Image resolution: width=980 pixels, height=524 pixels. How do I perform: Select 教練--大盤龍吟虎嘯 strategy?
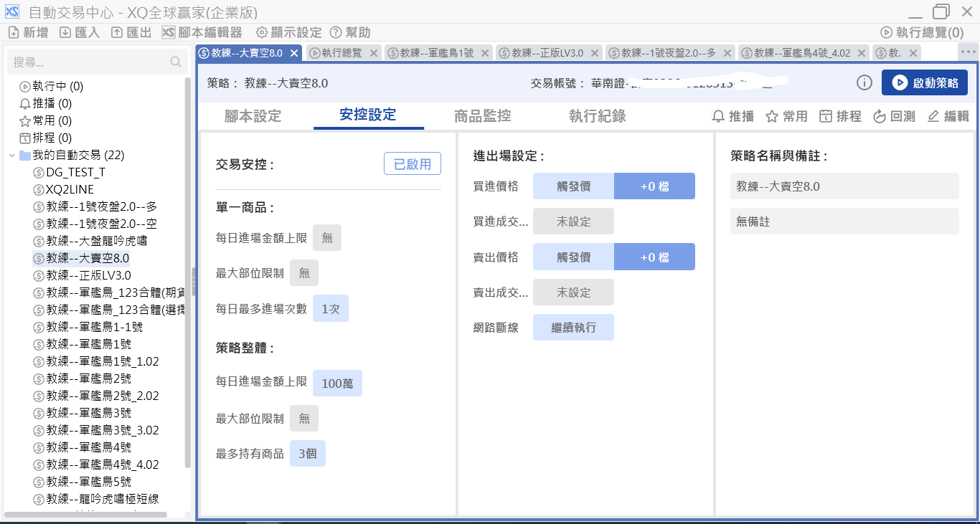point(90,241)
